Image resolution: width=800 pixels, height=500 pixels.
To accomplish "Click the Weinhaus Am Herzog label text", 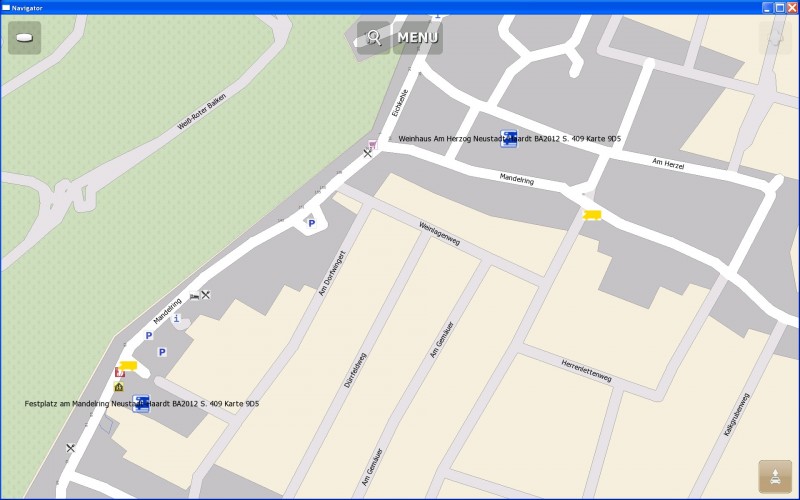I will pos(448,139).
